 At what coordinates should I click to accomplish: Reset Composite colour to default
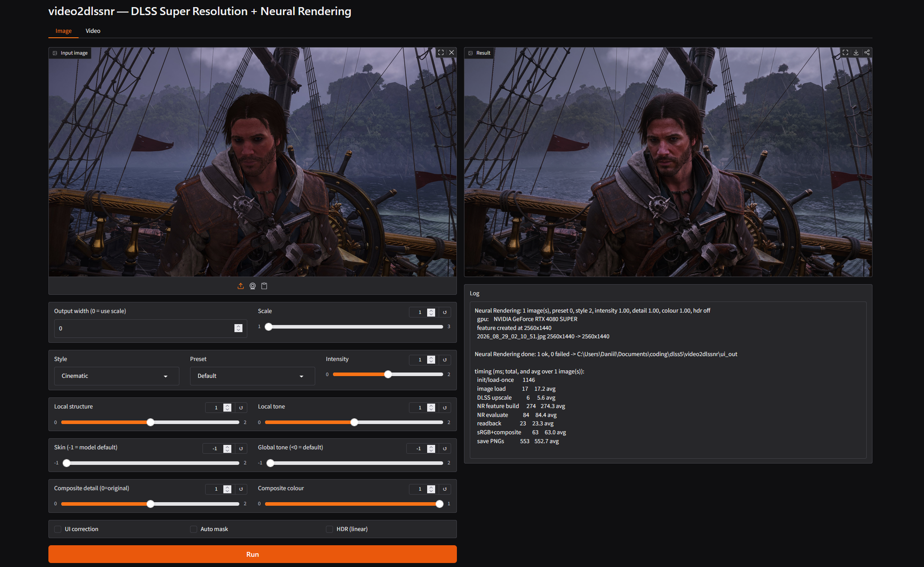445,489
